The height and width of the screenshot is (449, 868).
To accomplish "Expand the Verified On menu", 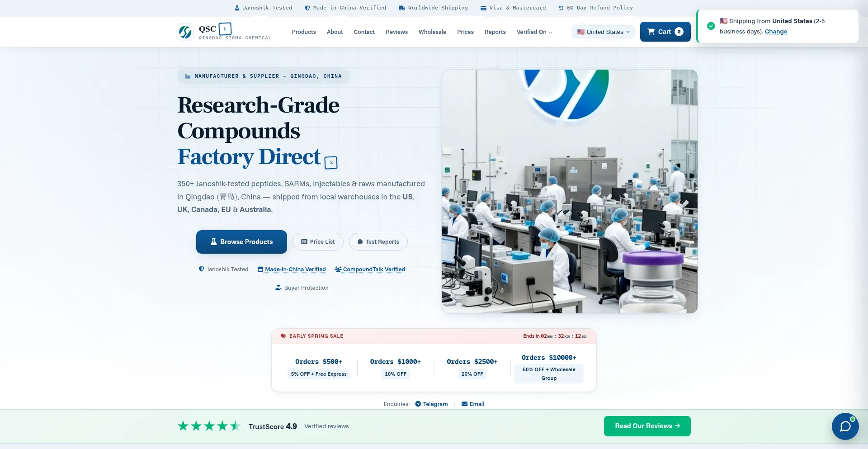I will 534,32.
